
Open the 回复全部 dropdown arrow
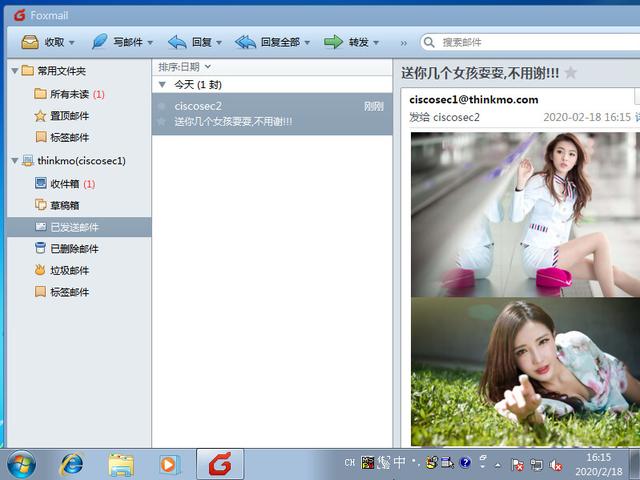[307, 43]
